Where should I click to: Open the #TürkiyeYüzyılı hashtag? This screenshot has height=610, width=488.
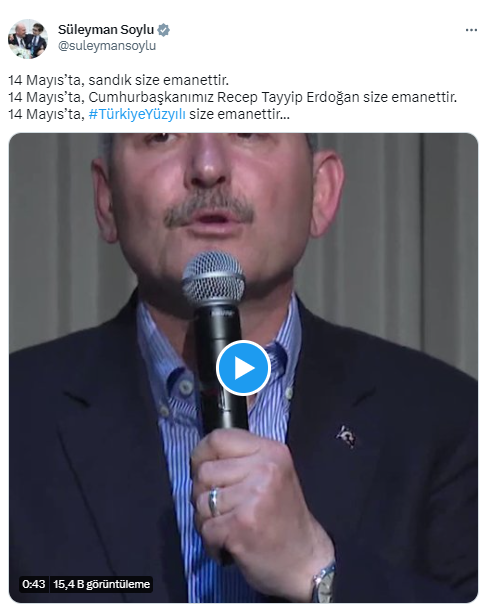coord(137,114)
